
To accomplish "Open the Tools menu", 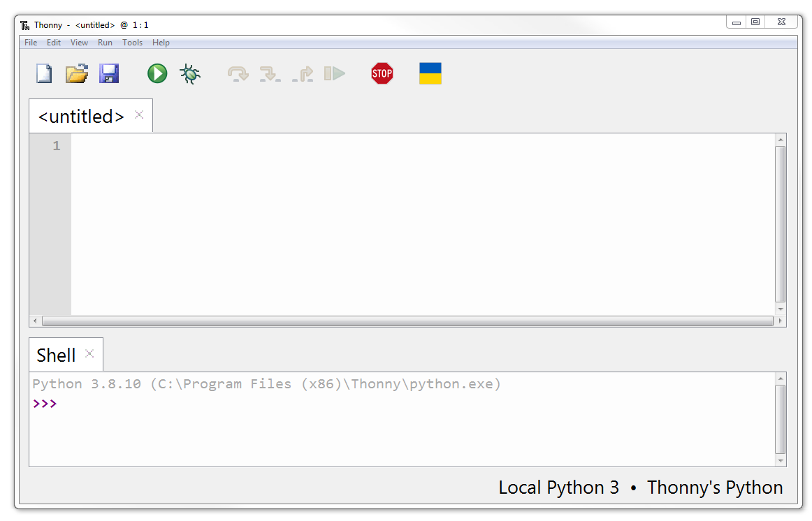I will [x=132, y=43].
